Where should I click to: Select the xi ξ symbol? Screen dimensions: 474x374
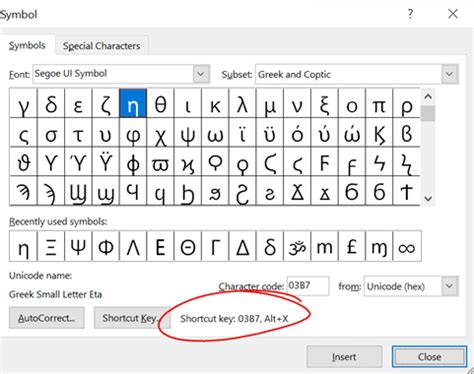324,103
